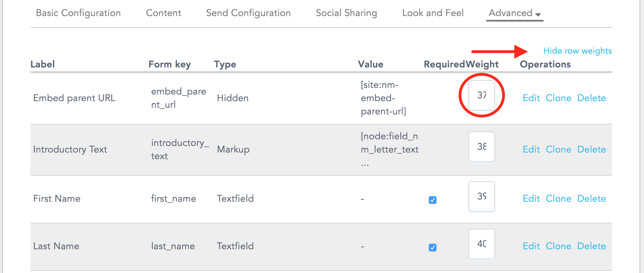
Task: Select the weight input for Embed parent URL
Action: [x=481, y=95]
